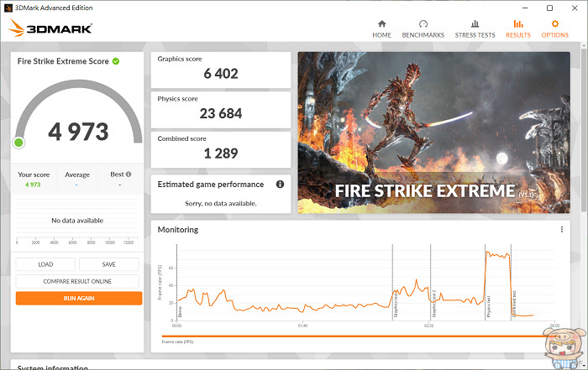588x370 pixels.
Task: Click the orange RUN AGAIN button
Action: 79,298
